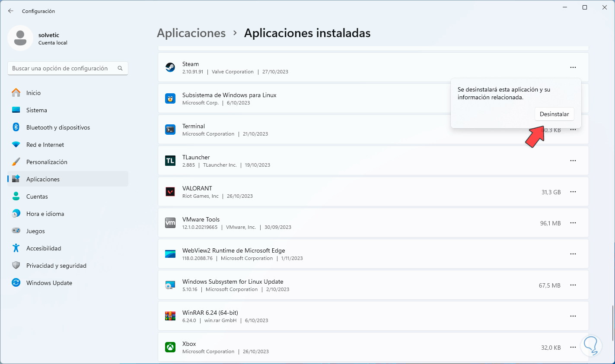Select the VALORANT app name
Screen dimensions: 615x364
tap(197, 188)
